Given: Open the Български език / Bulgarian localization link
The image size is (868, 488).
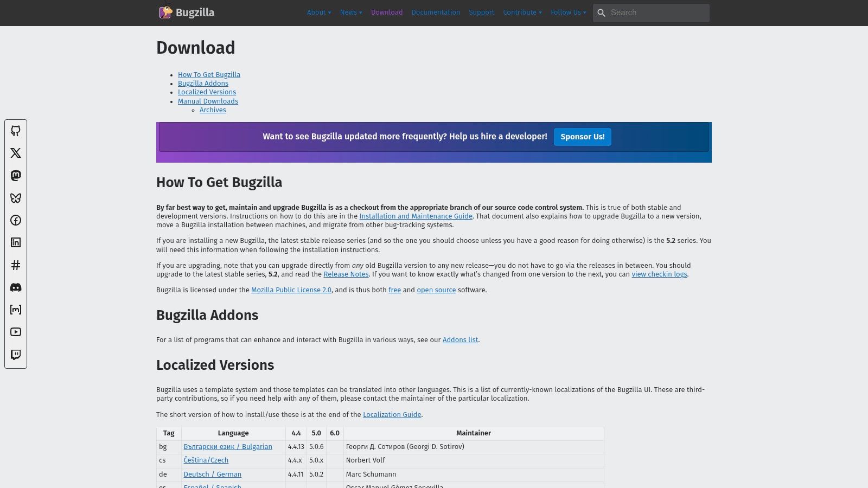Looking at the screenshot, I should click(228, 447).
